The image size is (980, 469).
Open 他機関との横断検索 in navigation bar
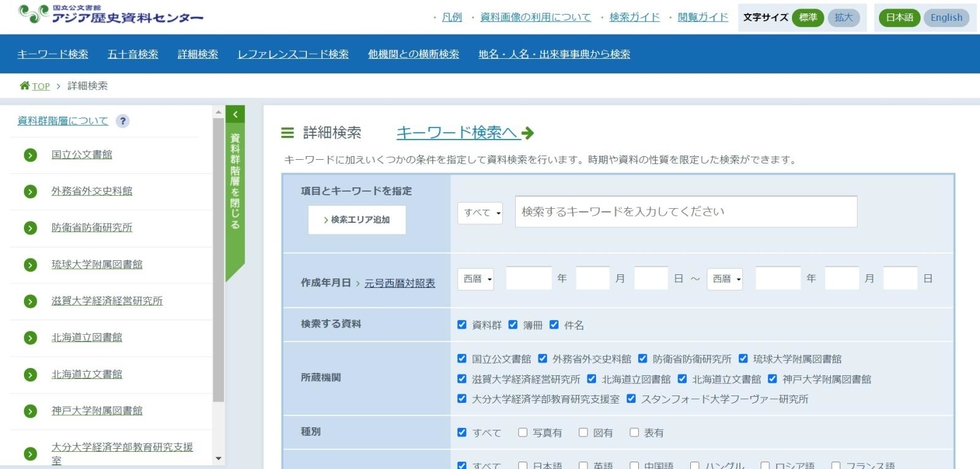414,54
